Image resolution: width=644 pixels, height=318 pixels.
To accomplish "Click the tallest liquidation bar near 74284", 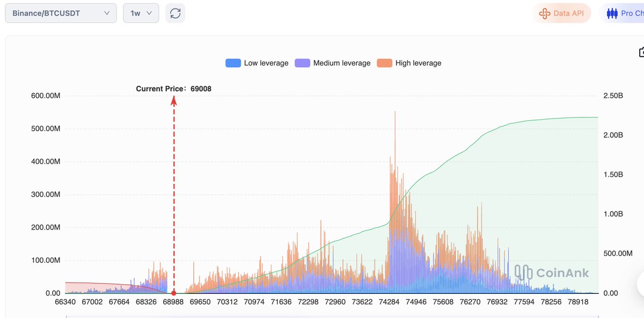I will (x=395, y=202).
